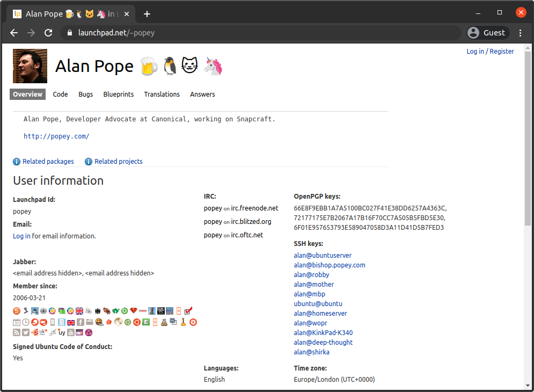The image size is (534, 392).
Task: Open the alan@mbp SSH key
Action: coord(309,294)
